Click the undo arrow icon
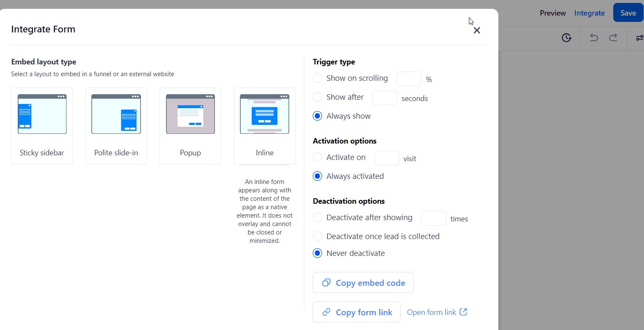 (x=594, y=38)
